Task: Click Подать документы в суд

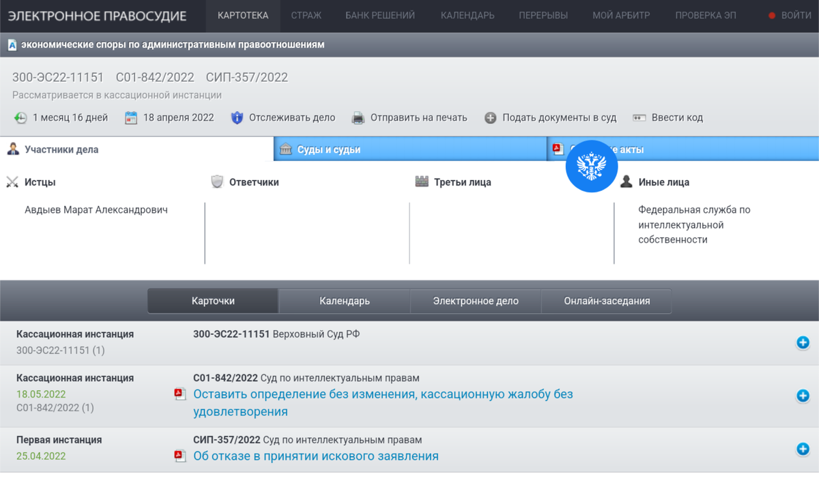Action: (560, 118)
